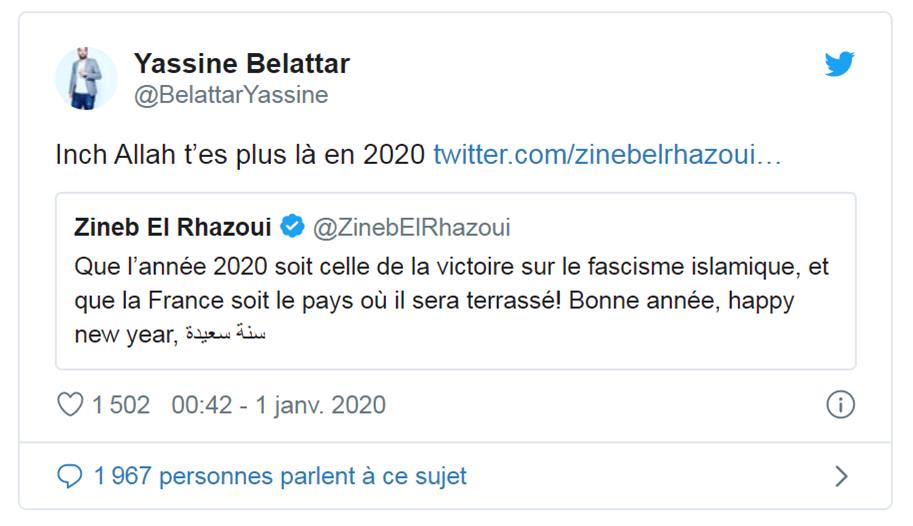The width and height of the screenshot is (913, 526).
Task: Follow the twitter.com/zinebelrhazoui link
Action: (606, 155)
